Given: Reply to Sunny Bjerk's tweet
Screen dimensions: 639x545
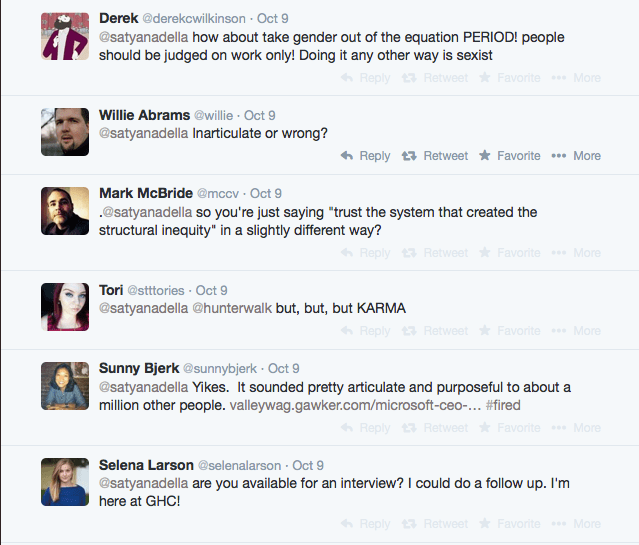Looking at the screenshot, I should coord(365,428).
